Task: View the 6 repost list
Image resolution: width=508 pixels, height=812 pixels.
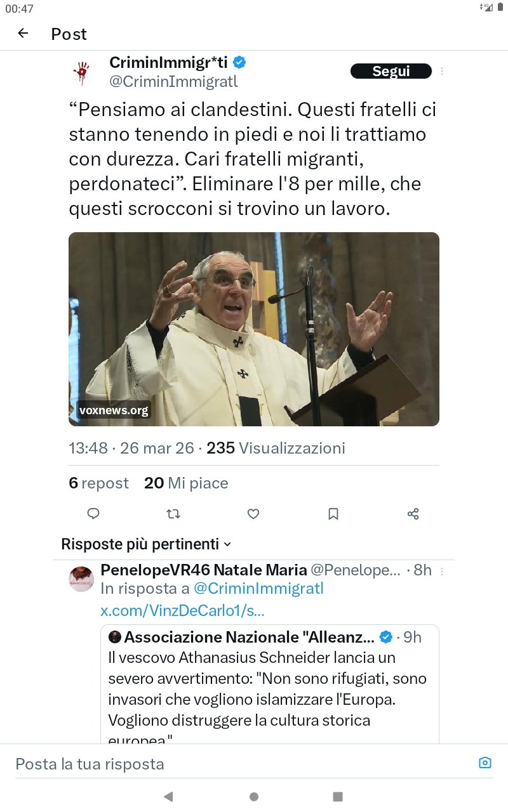Action: coord(98,483)
